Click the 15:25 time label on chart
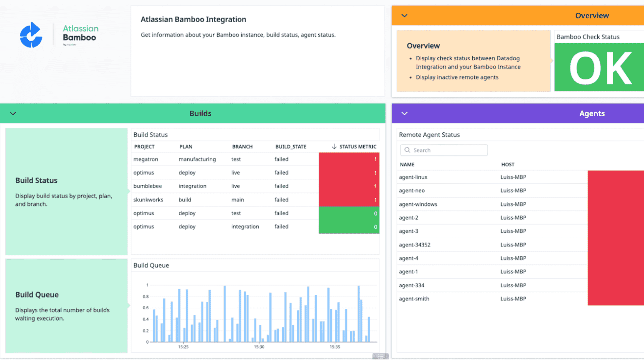The width and height of the screenshot is (644, 362). point(183,347)
